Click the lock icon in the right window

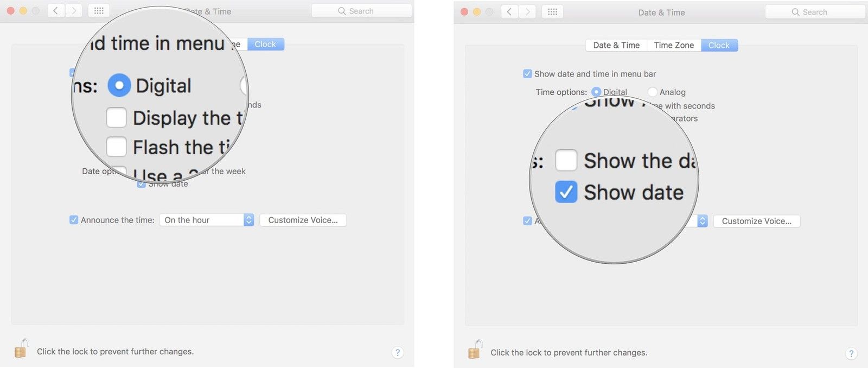(475, 350)
